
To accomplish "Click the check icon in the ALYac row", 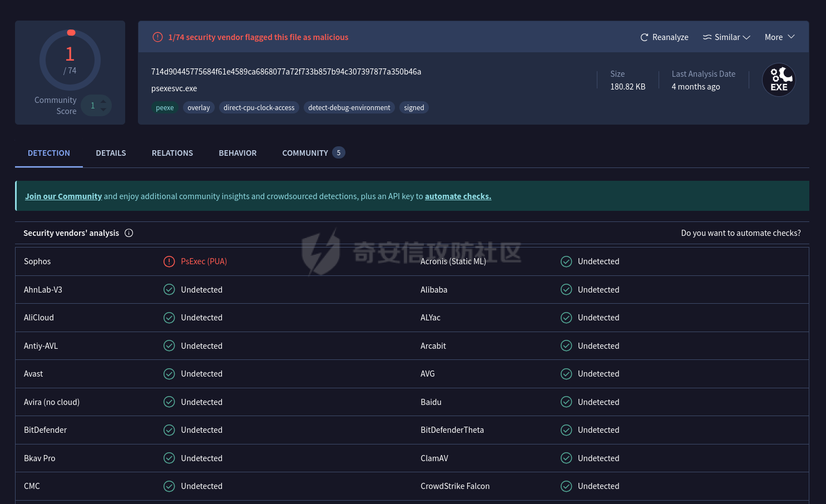I will [x=566, y=318].
